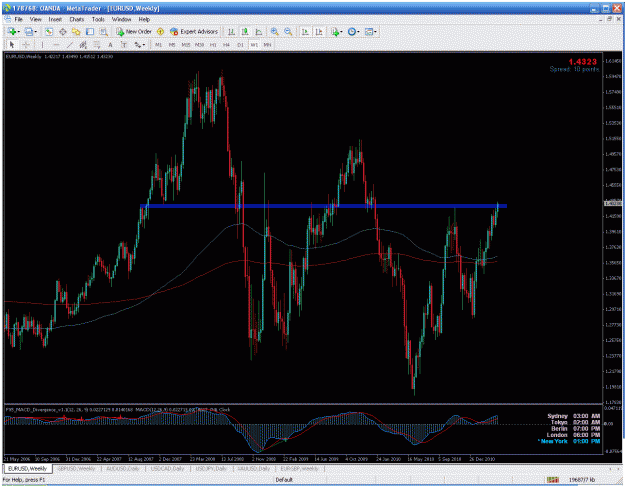Open the View menu
Image resolution: width=625 pixels, height=486 pixels.
(x=35, y=19)
